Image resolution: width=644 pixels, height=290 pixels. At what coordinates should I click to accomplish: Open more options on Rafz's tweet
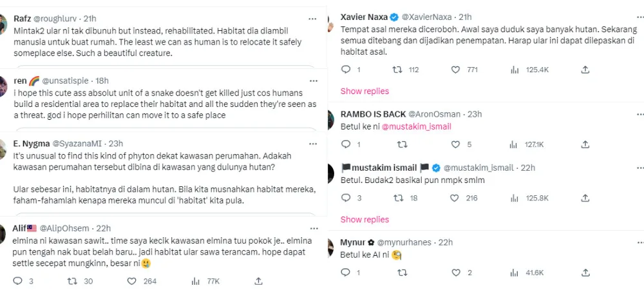pos(312,19)
